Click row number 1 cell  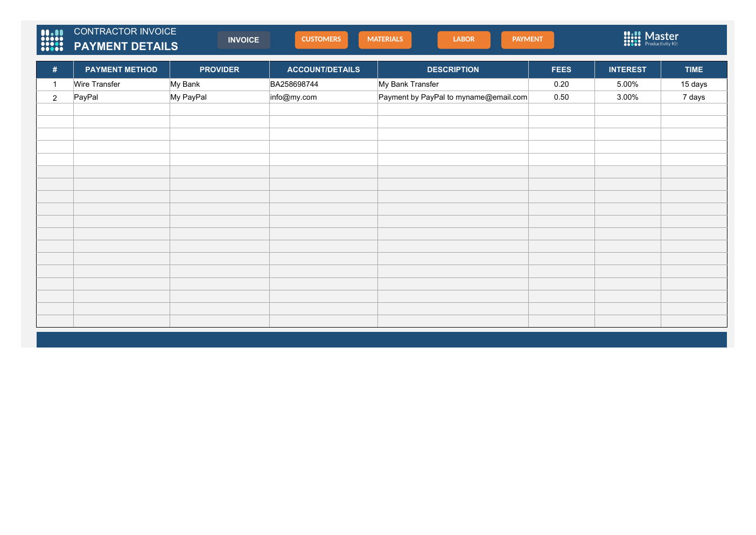pos(55,85)
